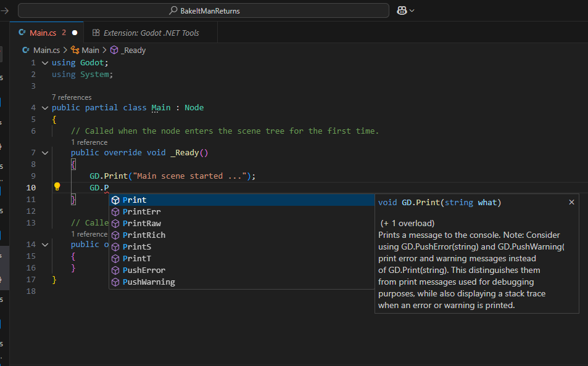Open the Extension: Godot .NET Tools tab
588x366 pixels.
pos(151,33)
